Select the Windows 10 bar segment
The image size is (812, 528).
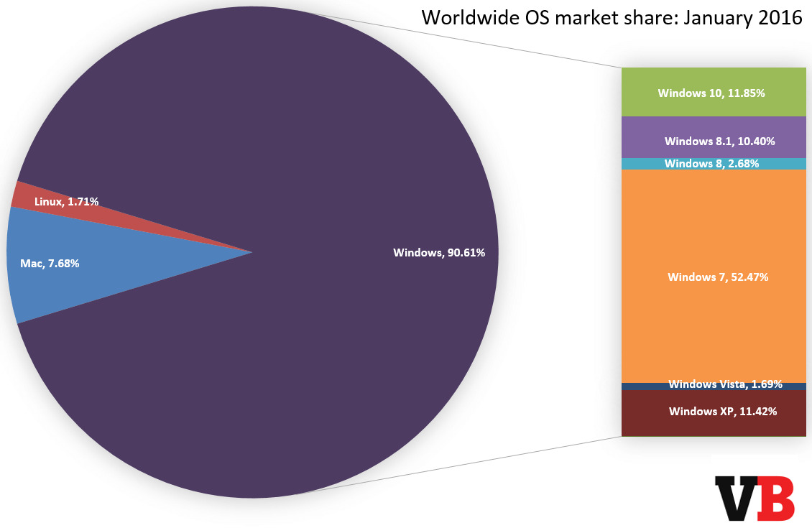(x=714, y=93)
